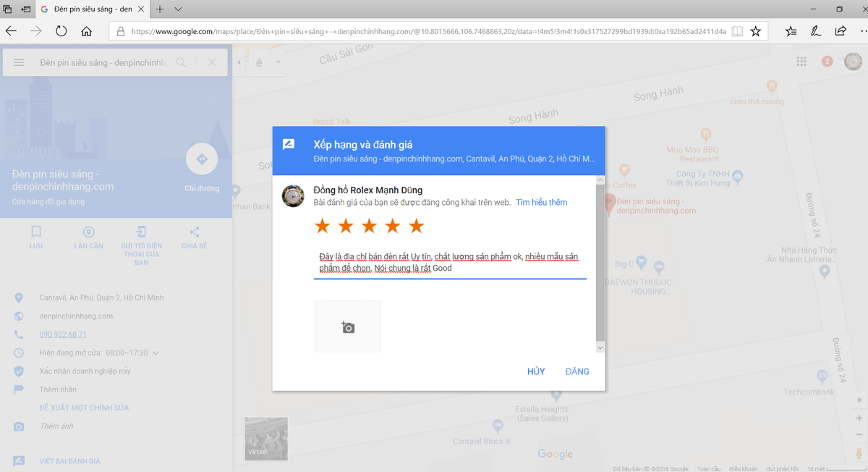Set the rating to four stars
Screen dimensions: 868x472
393,227
